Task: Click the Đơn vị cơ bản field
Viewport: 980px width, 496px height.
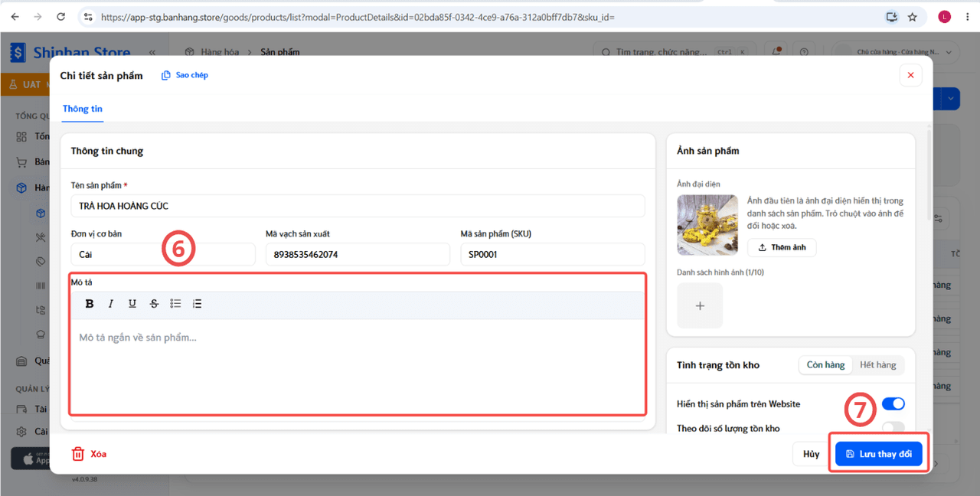Action: pyautogui.click(x=163, y=254)
